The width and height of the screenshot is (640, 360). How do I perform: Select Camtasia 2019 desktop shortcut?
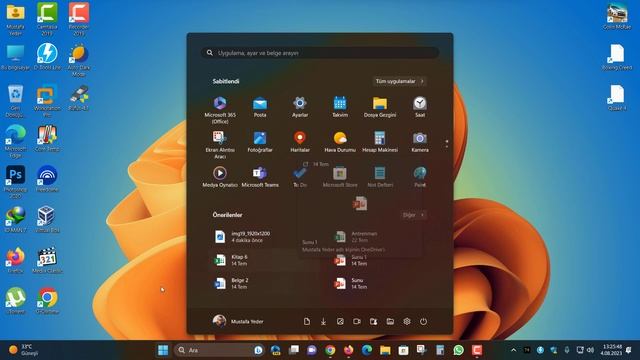[x=47, y=19]
